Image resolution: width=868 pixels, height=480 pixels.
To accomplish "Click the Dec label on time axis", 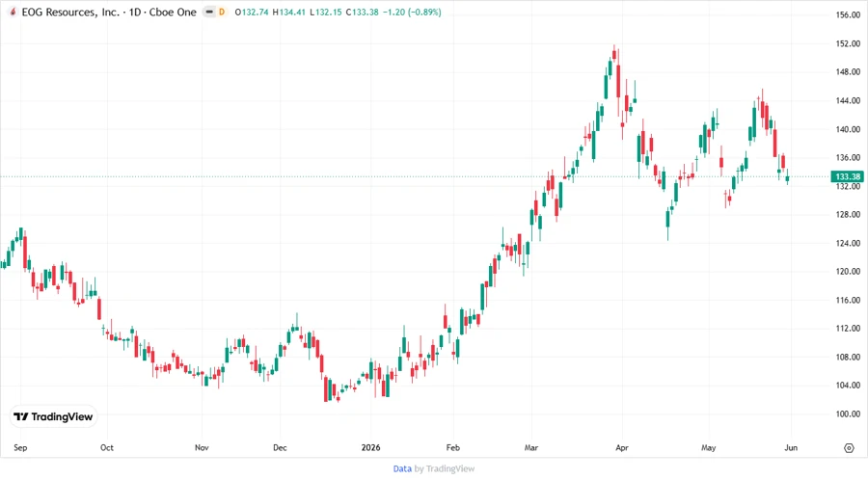I will tap(280, 447).
